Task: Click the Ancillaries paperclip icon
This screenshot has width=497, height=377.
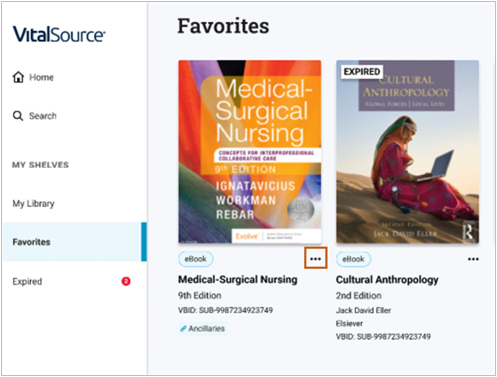Action: pyautogui.click(x=183, y=329)
